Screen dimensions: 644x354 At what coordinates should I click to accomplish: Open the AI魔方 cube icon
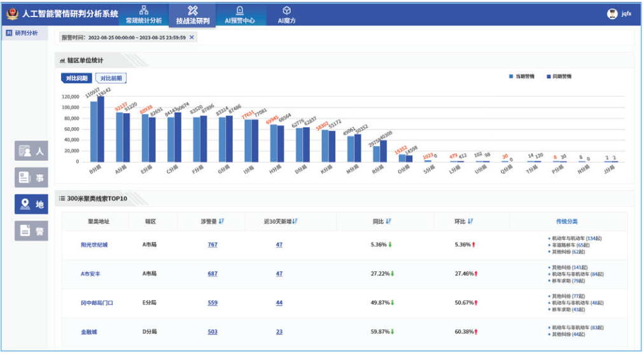click(286, 10)
